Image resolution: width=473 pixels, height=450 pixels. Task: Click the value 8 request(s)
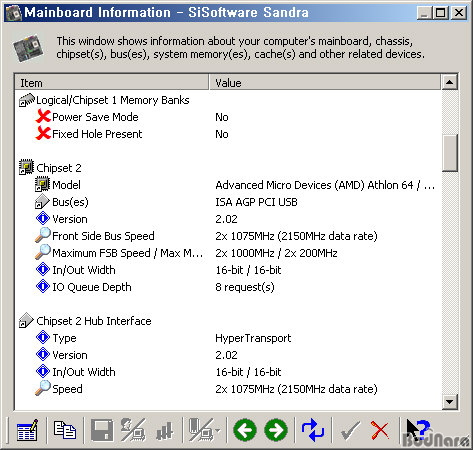coord(245,287)
